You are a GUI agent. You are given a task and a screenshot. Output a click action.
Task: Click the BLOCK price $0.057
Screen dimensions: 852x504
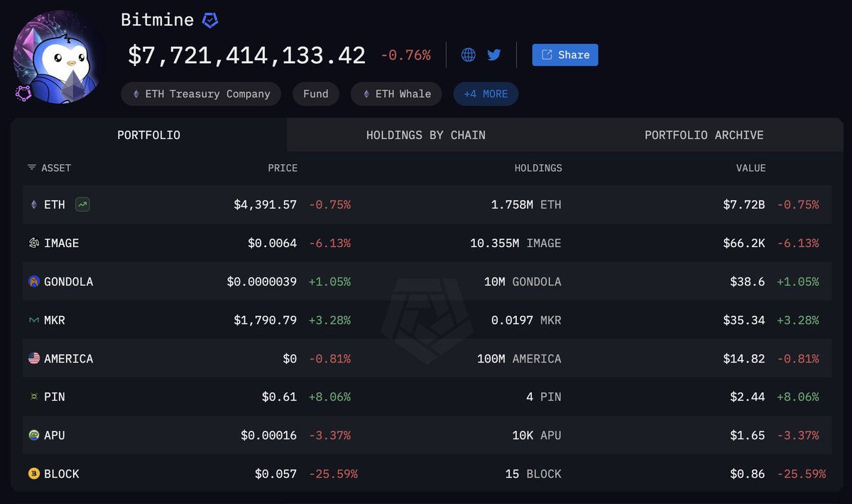point(276,473)
